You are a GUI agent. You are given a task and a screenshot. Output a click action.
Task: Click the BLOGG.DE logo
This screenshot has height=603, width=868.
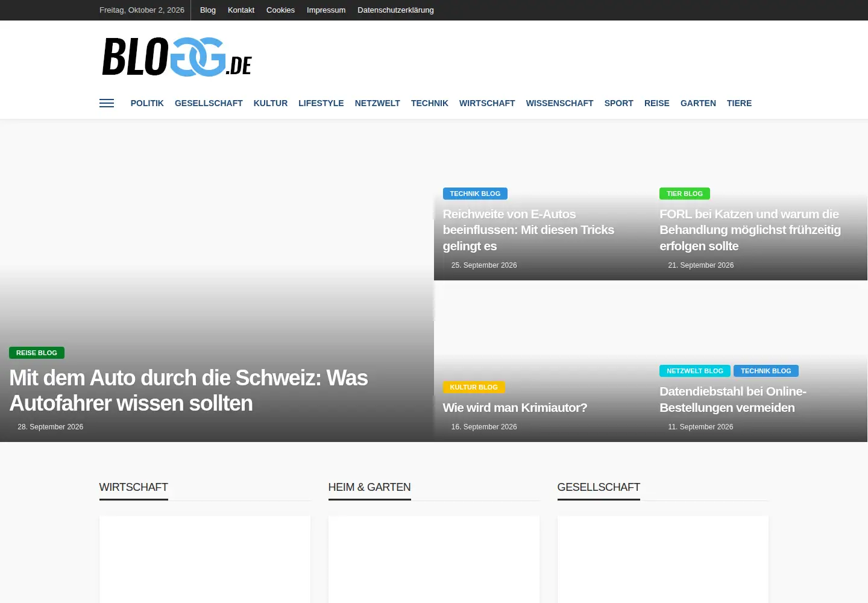point(177,57)
